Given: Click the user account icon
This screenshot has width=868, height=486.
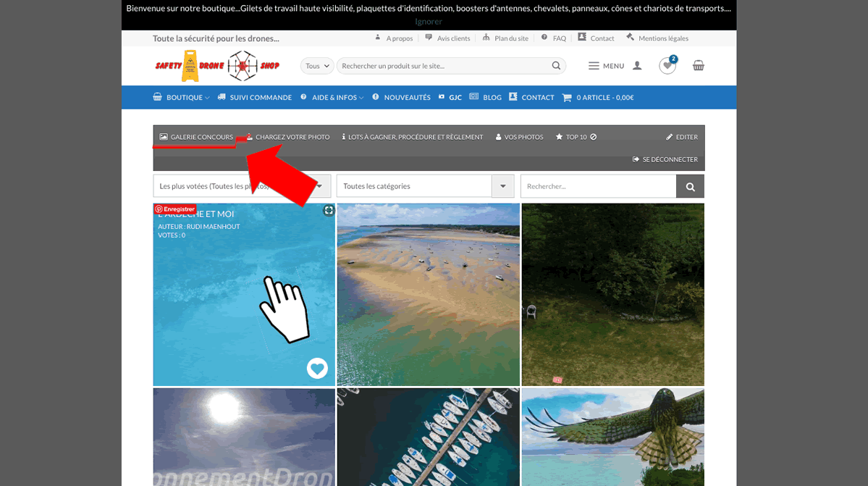Looking at the screenshot, I should [x=637, y=66].
